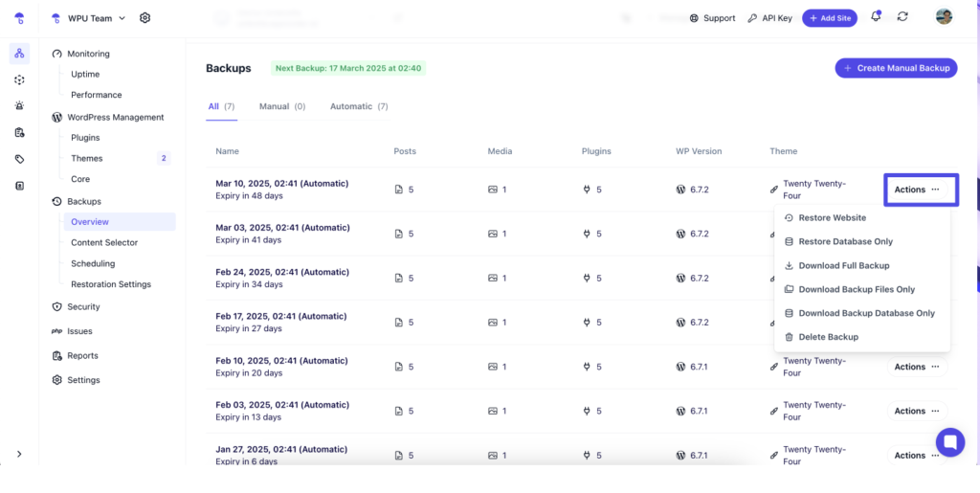The width and height of the screenshot is (980, 493).
Task: Choose Delete Backup from menu
Action: 828,337
